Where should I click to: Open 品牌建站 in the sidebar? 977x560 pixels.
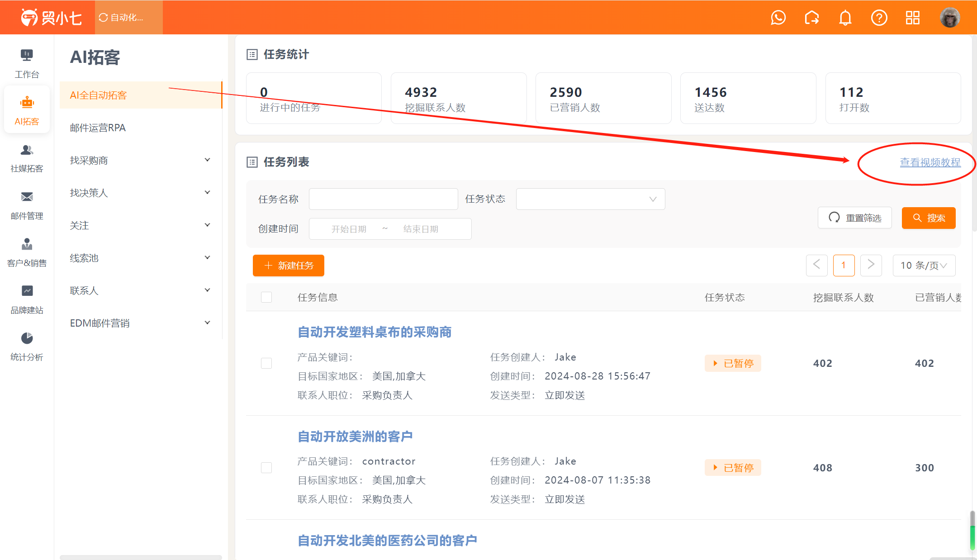[27, 299]
